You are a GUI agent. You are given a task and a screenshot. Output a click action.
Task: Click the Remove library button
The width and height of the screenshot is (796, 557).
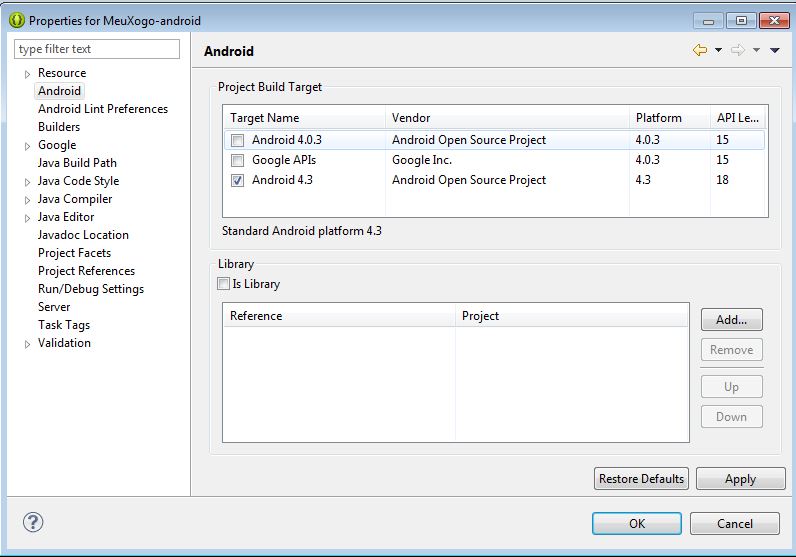[732, 350]
